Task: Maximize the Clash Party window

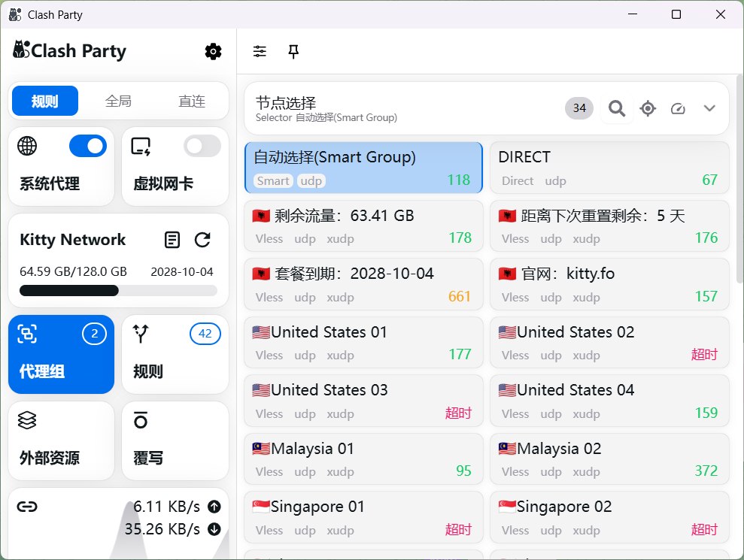Action: pyautogui.click(x=676, y=14)
